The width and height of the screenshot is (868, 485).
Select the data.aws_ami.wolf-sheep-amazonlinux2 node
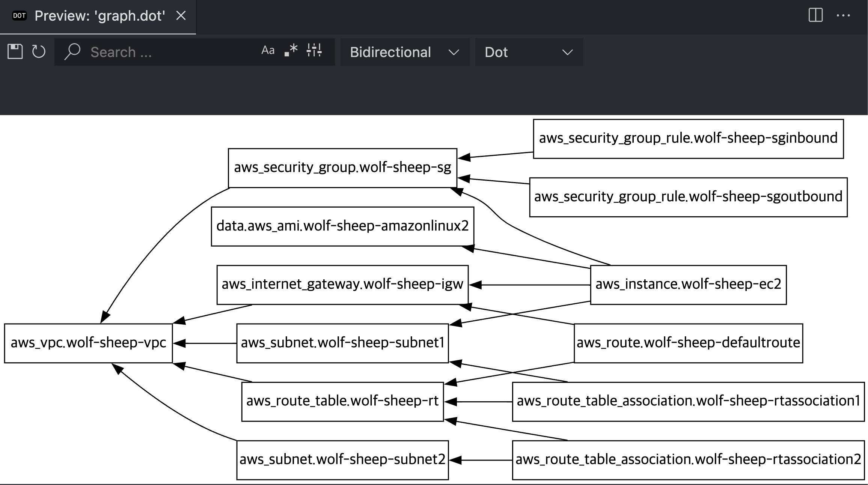(x=342, y=226)
